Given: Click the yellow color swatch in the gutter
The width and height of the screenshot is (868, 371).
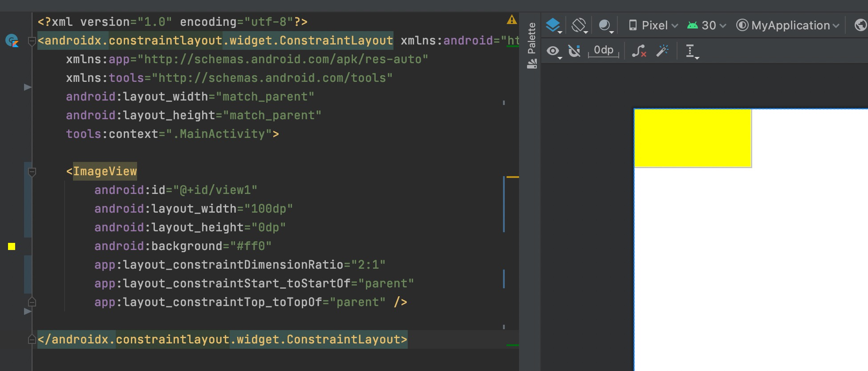Looking at the screenshot, I should point(12,246).
